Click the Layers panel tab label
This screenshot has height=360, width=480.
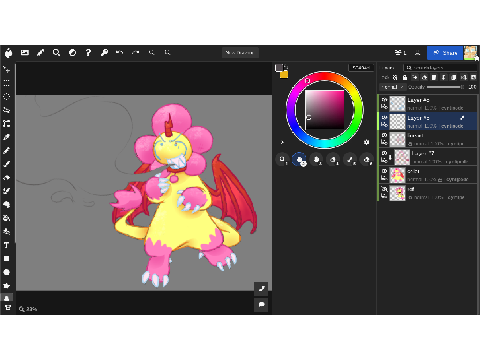(x=388, y=68)
